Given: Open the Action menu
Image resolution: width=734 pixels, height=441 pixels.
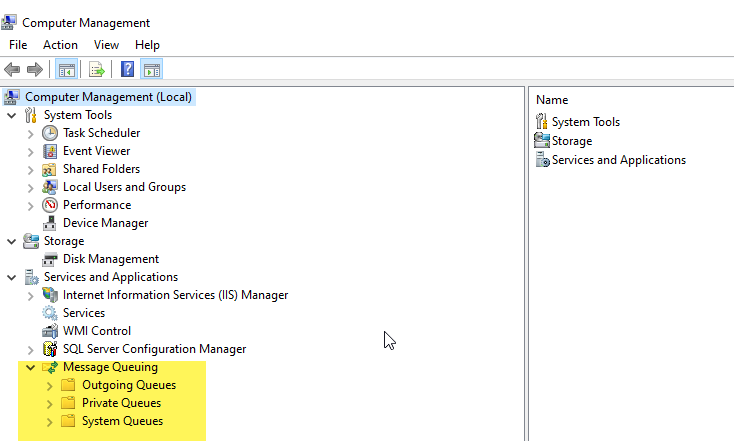Looking at the screenshot, I should (60, 45).
